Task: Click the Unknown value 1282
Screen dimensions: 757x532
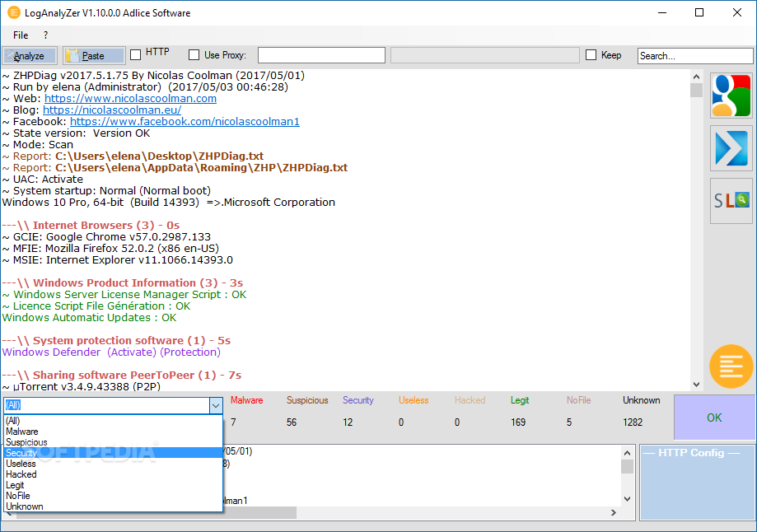Action: 633,422
